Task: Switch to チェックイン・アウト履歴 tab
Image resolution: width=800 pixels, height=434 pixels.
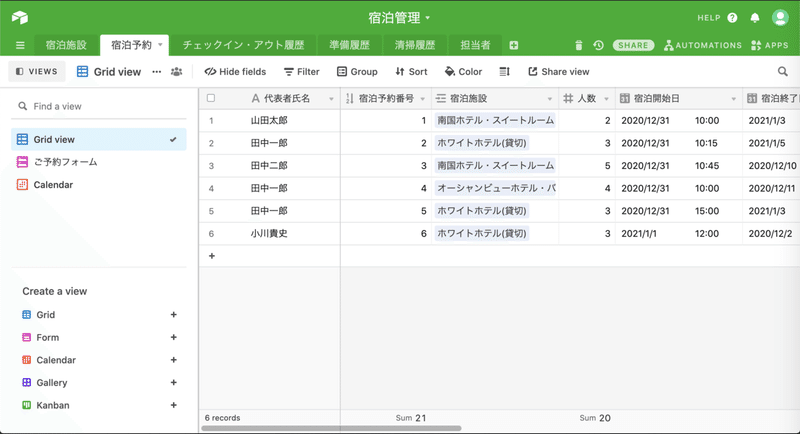Action: click(x=243, y=45)
